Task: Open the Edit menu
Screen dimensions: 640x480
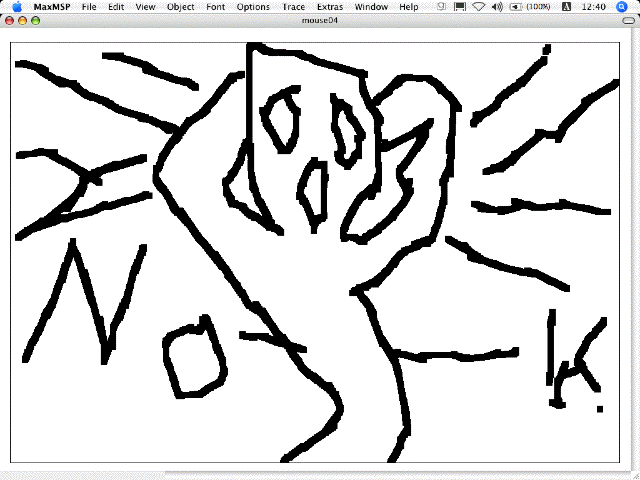Action: pyautogui.click(x=116, y=7)
